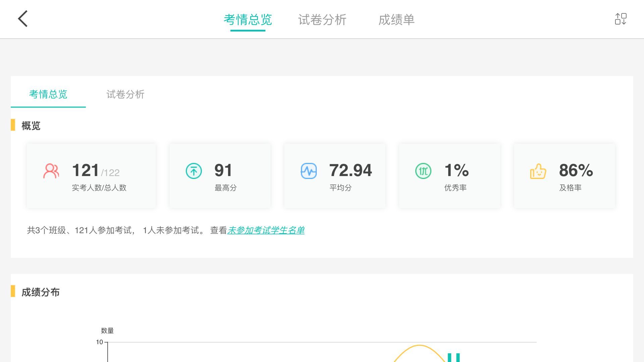Click the yellow thumbs-up pass rate icon
Screen dimensions: 644x362
(538, 171)
